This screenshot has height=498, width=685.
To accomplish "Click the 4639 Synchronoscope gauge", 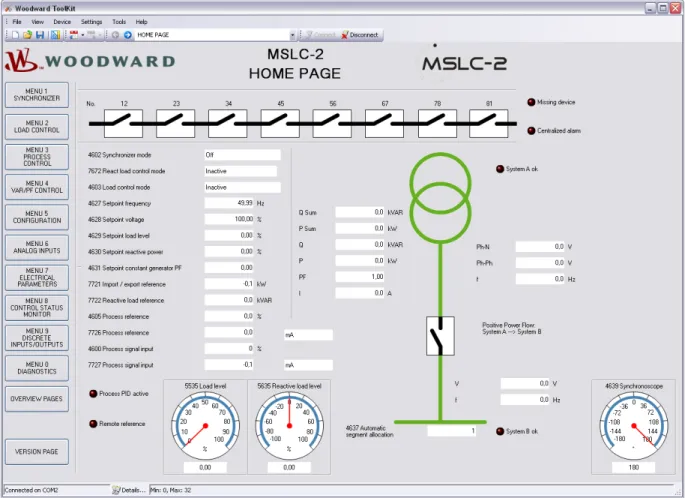I will (x=634, y=425).
